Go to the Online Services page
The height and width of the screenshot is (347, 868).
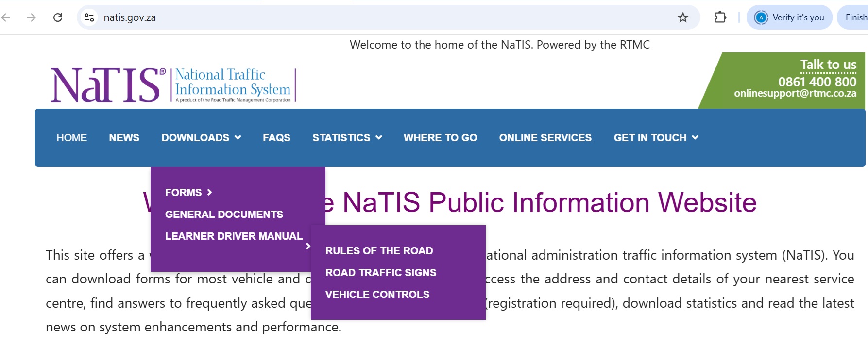(x=545, y=138)
